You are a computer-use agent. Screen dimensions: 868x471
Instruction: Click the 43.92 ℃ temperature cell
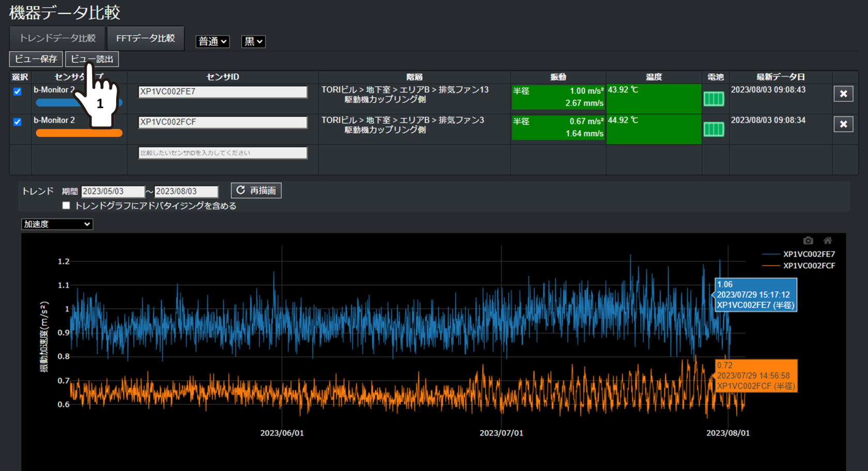[x=654, y=99]
